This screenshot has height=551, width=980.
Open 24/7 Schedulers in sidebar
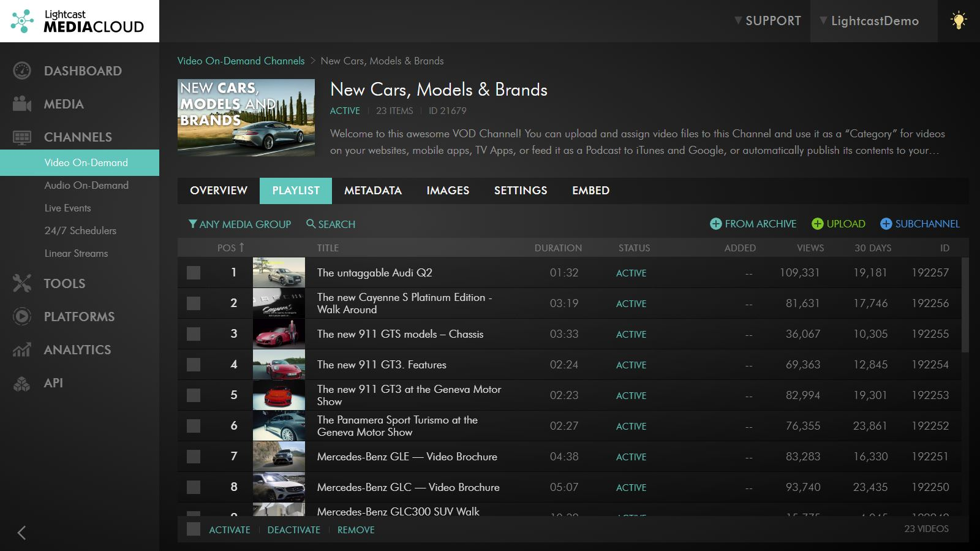80,230
